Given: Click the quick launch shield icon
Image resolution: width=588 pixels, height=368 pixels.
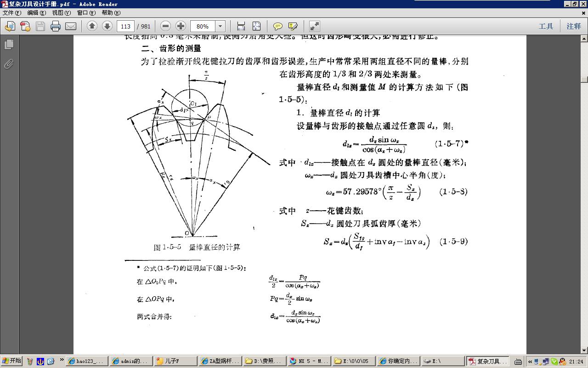Looking at the screenshot, I should (40, 362).
